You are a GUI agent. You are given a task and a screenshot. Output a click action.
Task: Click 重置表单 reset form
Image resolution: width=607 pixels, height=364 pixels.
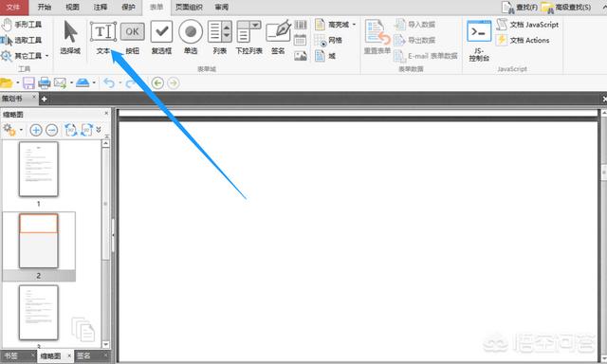(x=377, y=38)
